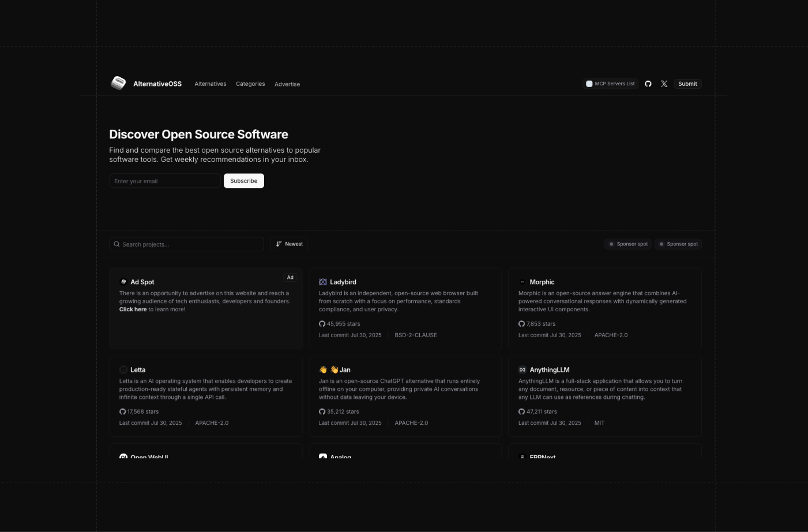The image size is (808, 532).
Task: Click 'APACHE-2.0' license on Letta card
Action: 212,423
